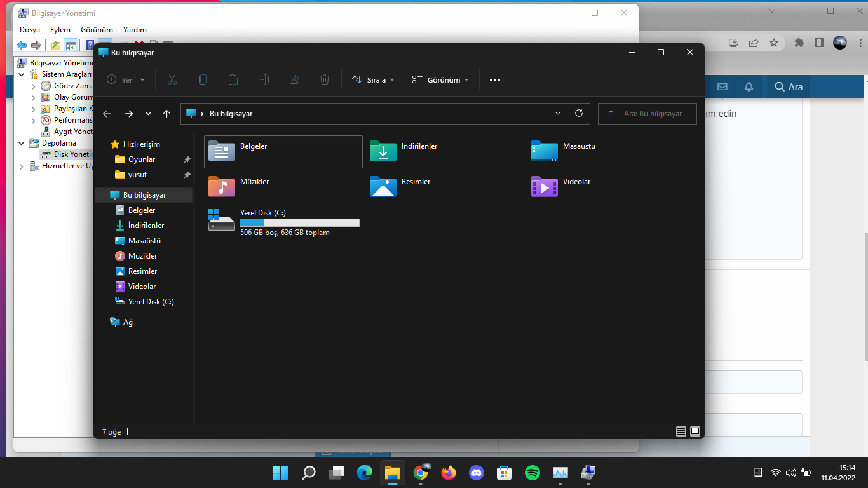Click the Delete trash icon in File Explorer
Viewport: 868px width, 488px height.
pyautogui.click(x=325, y=80)
